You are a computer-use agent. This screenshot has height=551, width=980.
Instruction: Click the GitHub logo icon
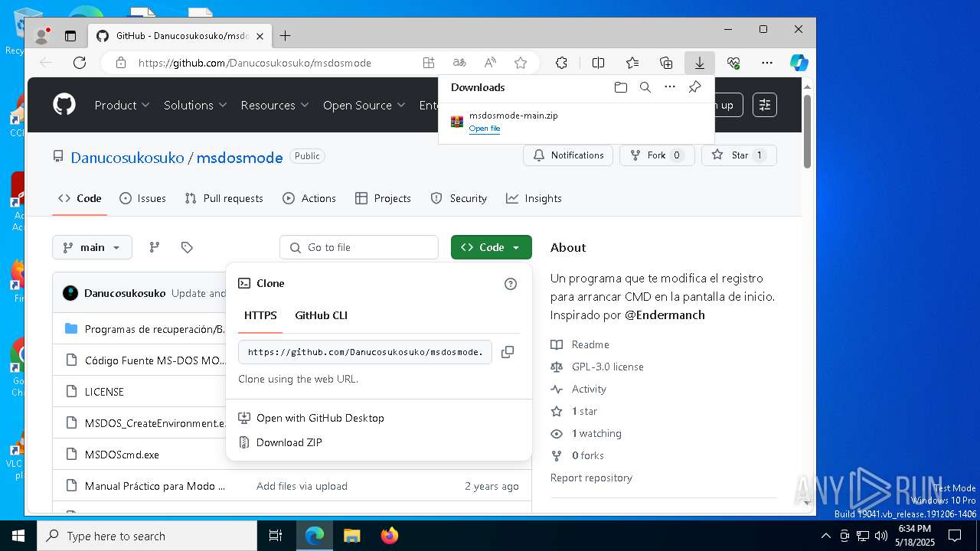[x=64, y=105]
